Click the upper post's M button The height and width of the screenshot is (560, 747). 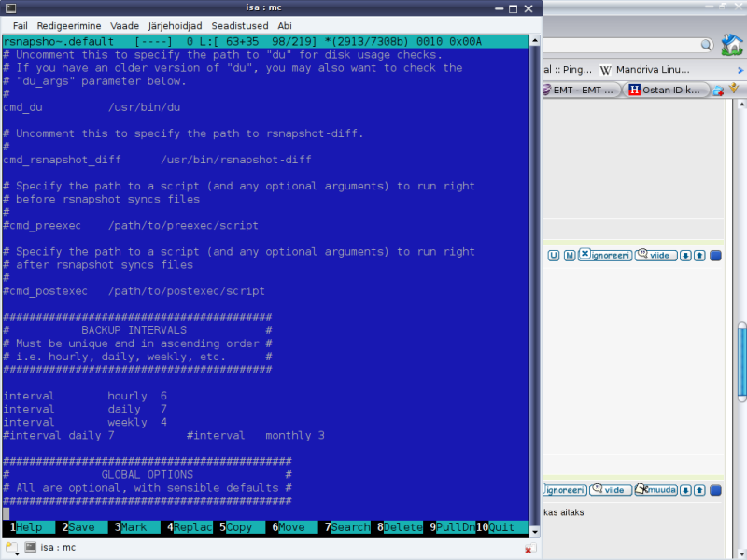569,255
